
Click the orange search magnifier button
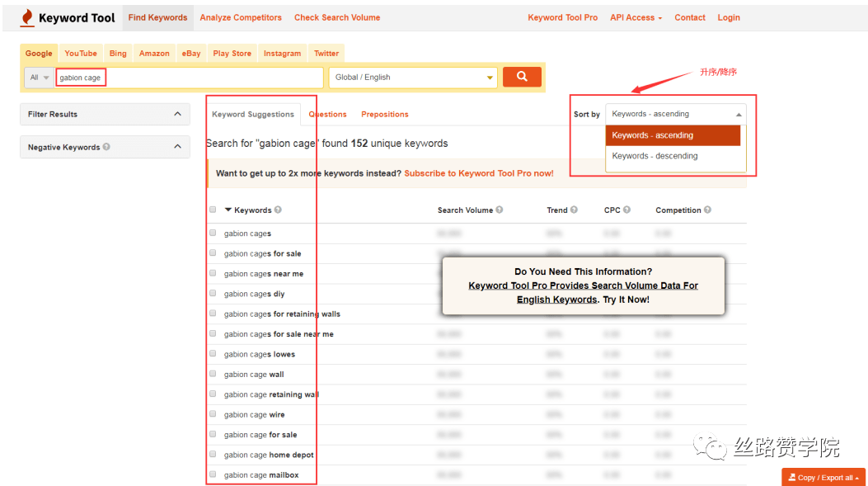click(x=522, y=77)
